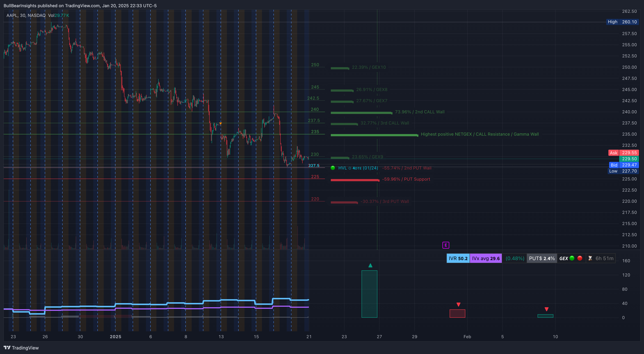Click the (0.48%) value in the info bar
Viewport: 644px width, 354px height.
coord(515,258)
